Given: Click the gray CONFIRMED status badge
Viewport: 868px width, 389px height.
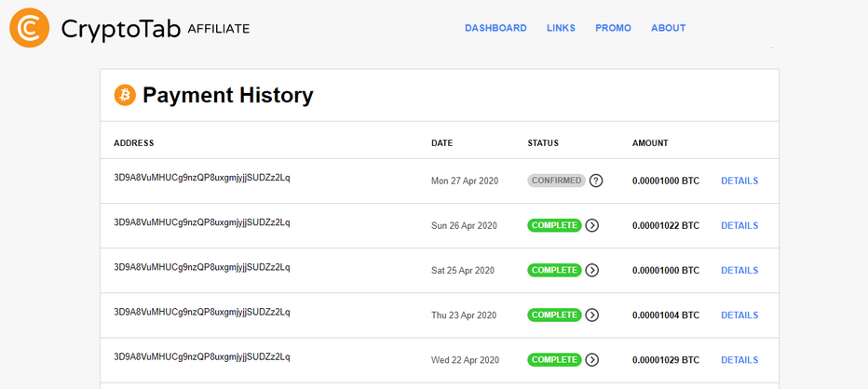Looking at the screenshot, I should pos(556,181).
